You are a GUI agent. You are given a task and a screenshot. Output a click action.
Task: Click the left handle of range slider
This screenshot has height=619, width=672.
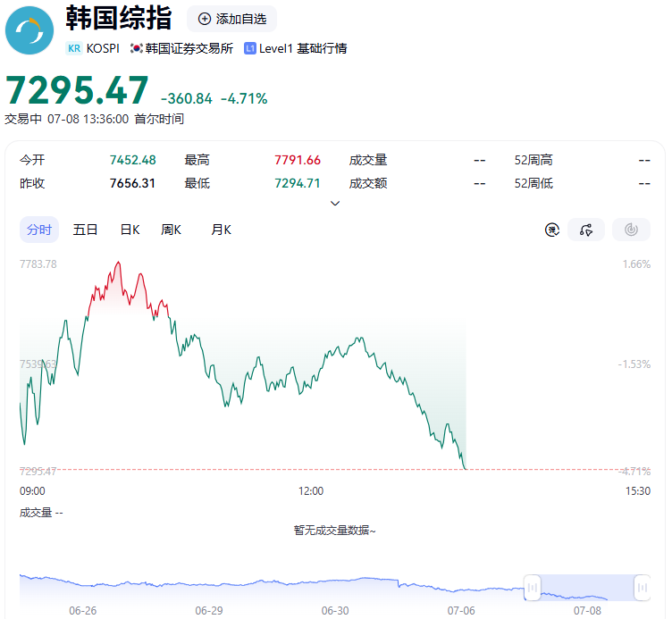533,588
